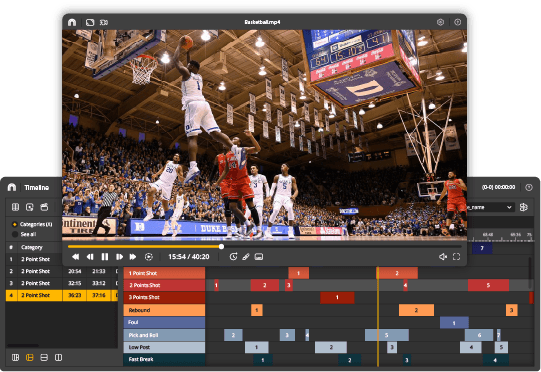Click clip 2 in the Rebound row
The image size is (541, 372).
point(416,310)
